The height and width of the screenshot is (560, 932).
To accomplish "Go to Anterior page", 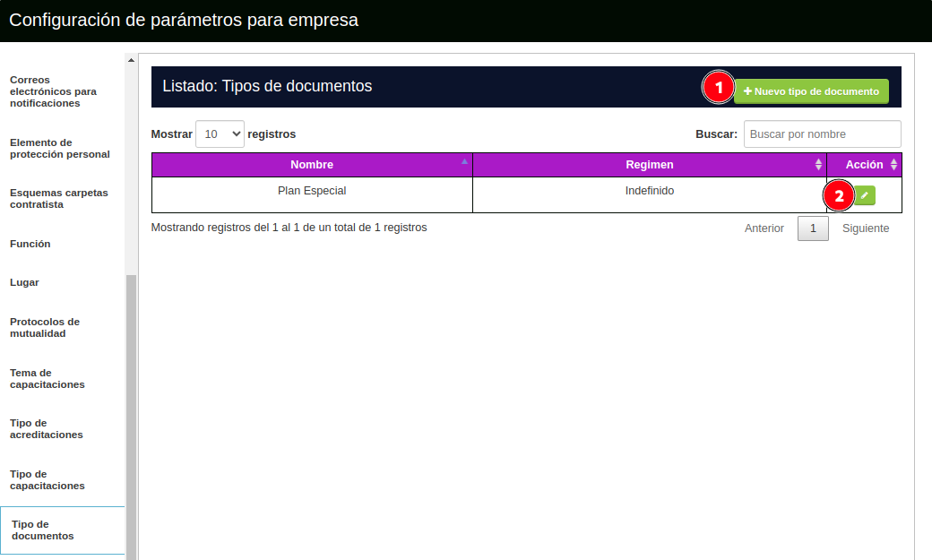I will tap(764, 228).
